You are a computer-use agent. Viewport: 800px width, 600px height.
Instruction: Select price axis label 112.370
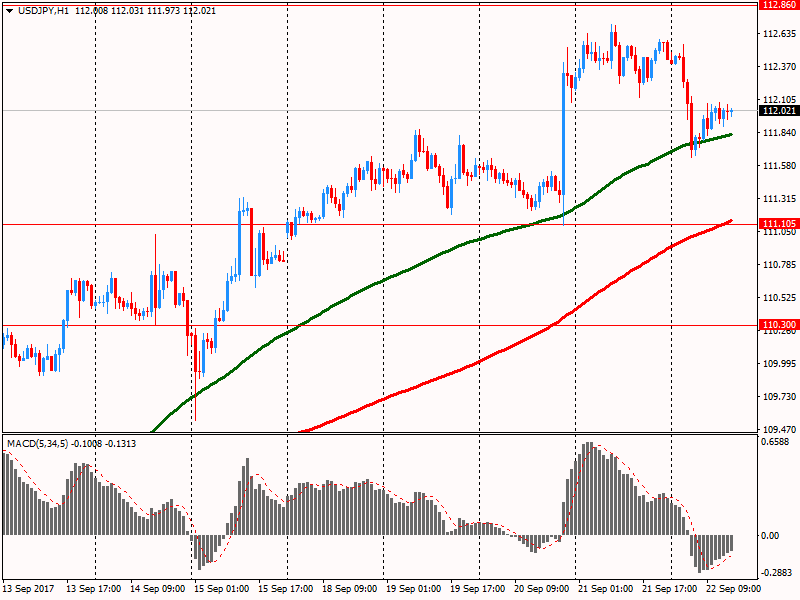(x=779, y=67)
